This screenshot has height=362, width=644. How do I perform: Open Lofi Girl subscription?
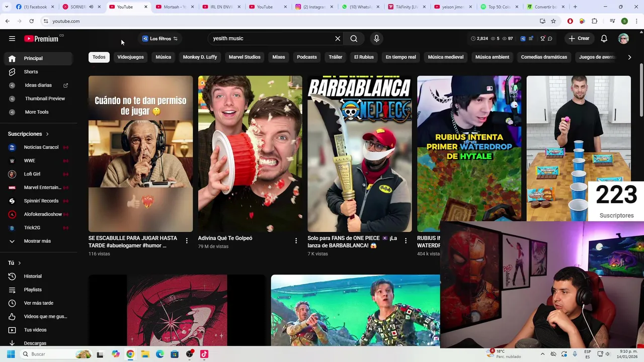(x=39, y=174)
